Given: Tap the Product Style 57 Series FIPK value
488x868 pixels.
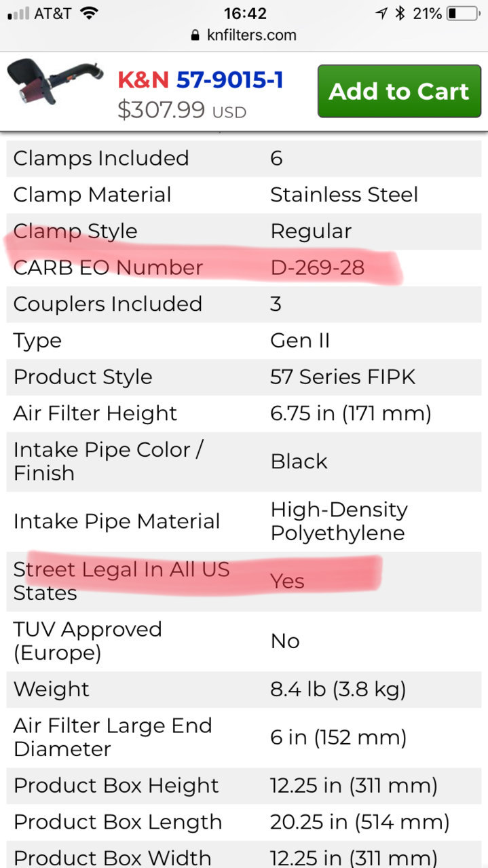Looking at the screenshot, I should point(343,377).
